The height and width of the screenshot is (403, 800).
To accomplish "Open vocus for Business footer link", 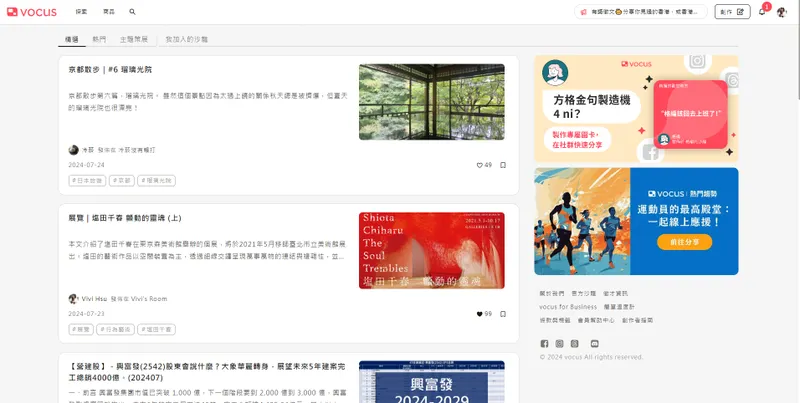I will pyautogui.click(x=568, y=307).
